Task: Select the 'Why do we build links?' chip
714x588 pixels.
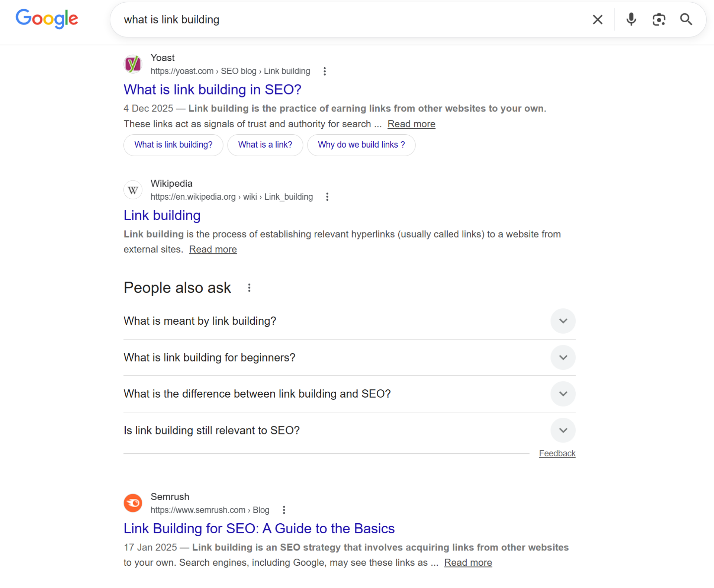Action: pos(361,145)
